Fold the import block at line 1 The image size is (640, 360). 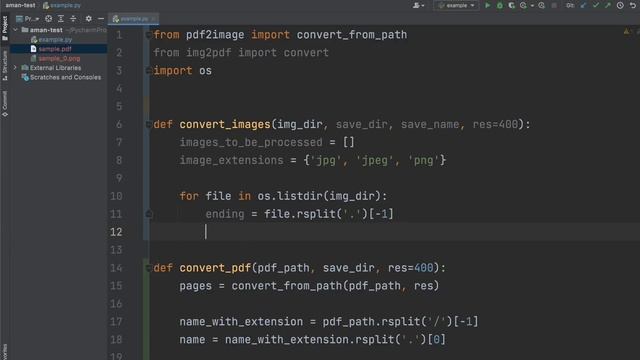click(x=148, y=35)
